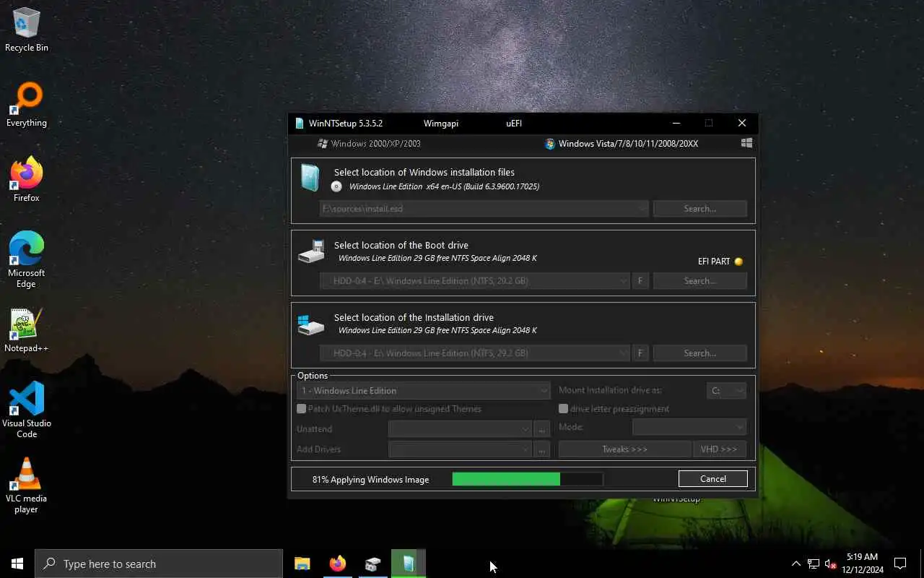The image size is (924, 578).
Task: Click the F button in Boot drive row
Action: click(x=640, y=281)
